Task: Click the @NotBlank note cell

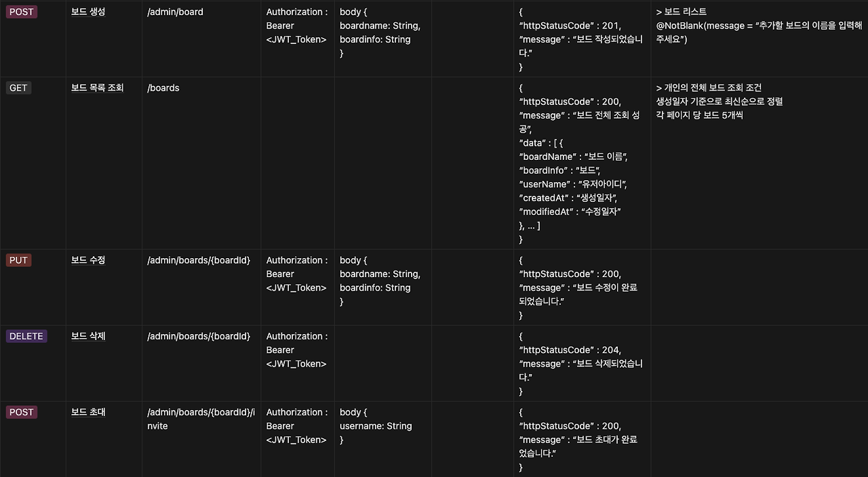Action: (759, 26)
